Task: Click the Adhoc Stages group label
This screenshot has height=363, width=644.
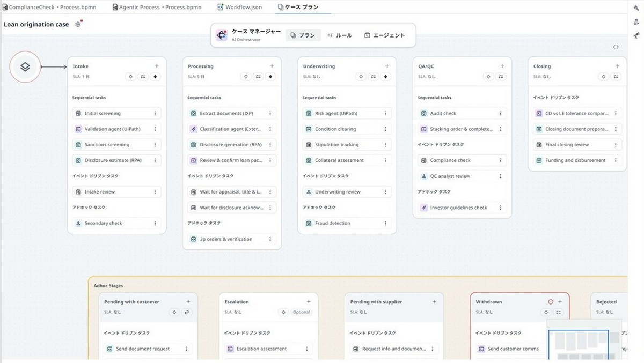Action: pyautogui.click(x=108, y=286)
